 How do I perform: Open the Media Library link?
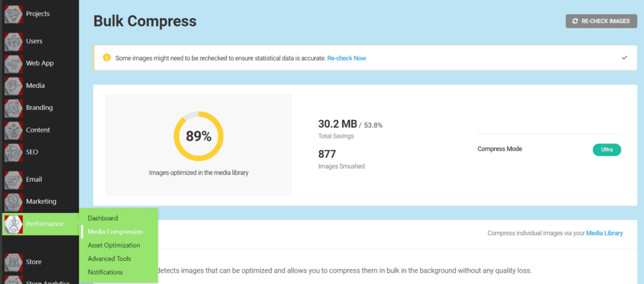(604, 233)
